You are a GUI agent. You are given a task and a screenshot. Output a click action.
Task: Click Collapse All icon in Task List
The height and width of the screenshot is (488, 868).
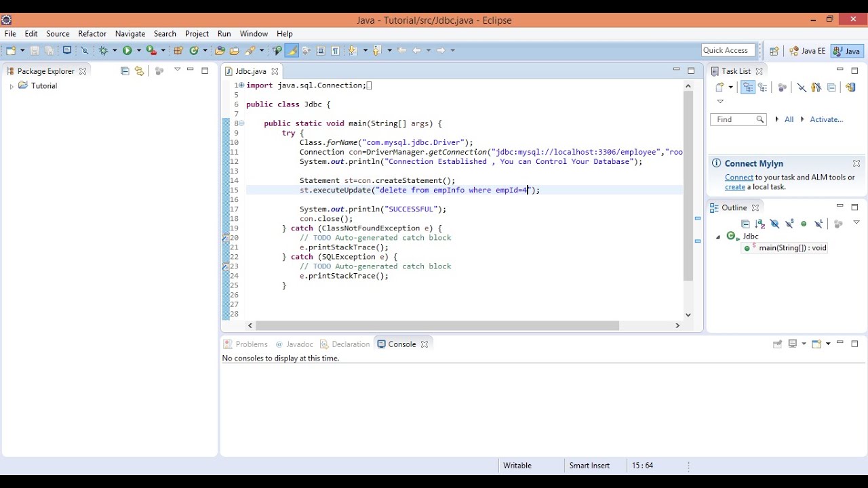point(831,87)
